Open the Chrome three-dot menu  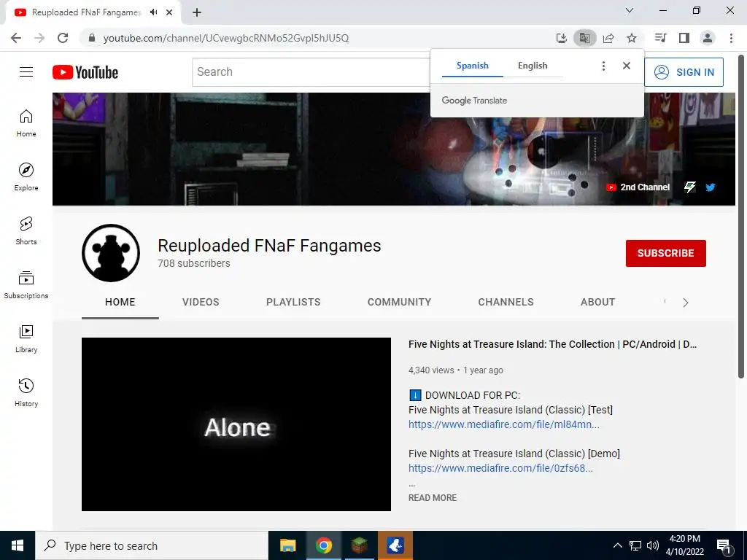point(731,38)
